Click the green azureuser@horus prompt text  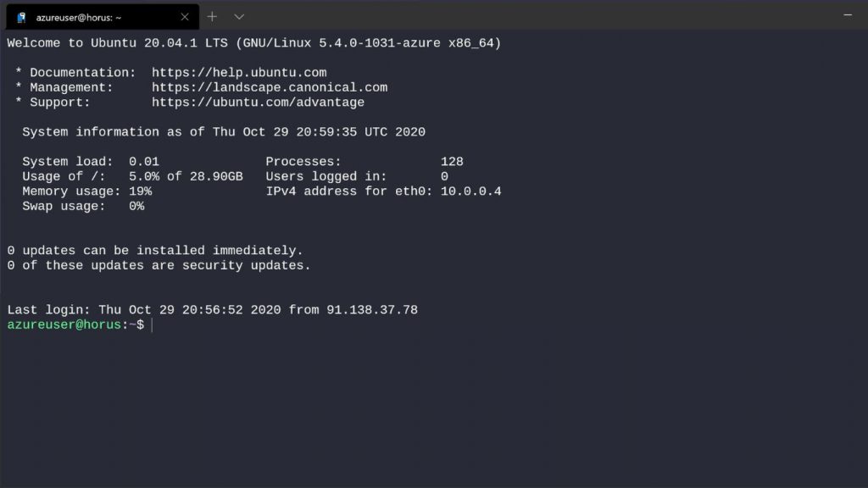coord(64,325)
